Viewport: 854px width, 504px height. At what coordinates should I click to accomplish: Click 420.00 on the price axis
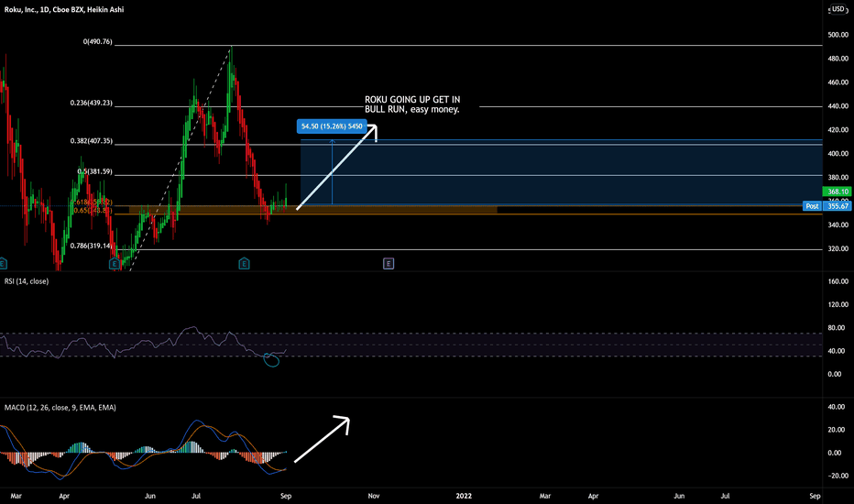click(838, 130)
